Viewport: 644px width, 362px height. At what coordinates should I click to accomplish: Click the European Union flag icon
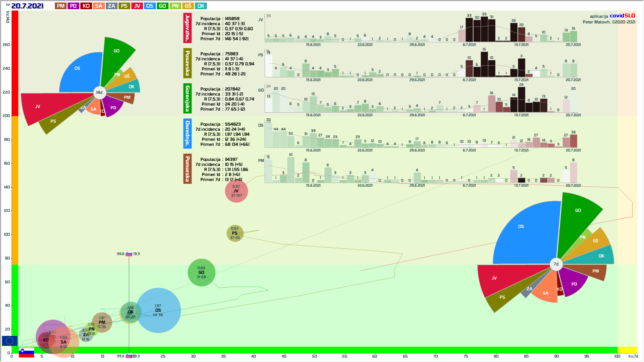(x=9, y=341)
